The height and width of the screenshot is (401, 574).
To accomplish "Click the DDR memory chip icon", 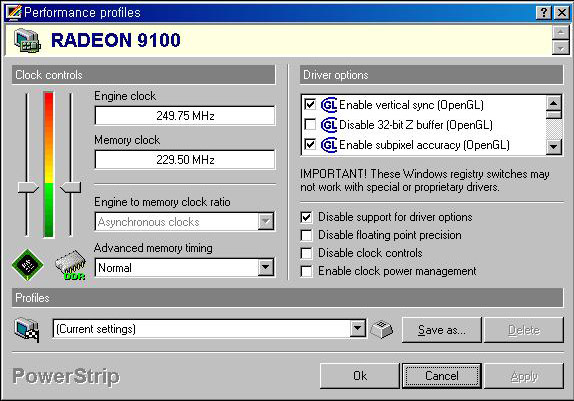I will tap(71, 265).
